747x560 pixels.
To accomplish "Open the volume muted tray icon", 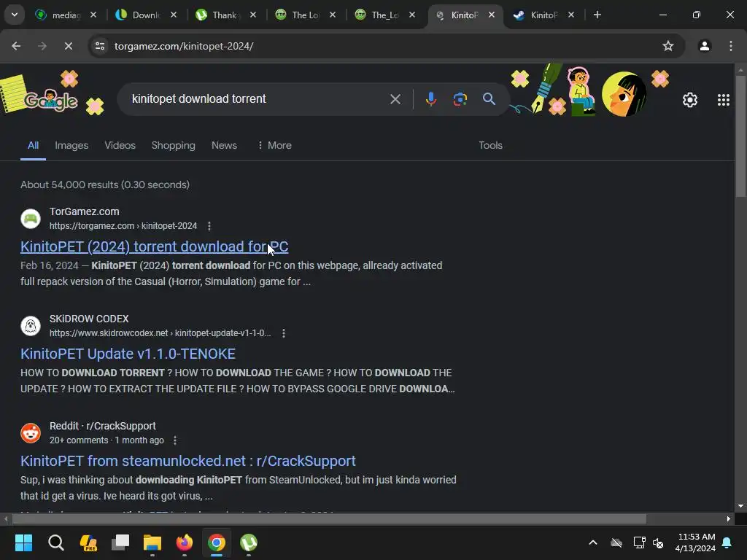I will 658,542.
